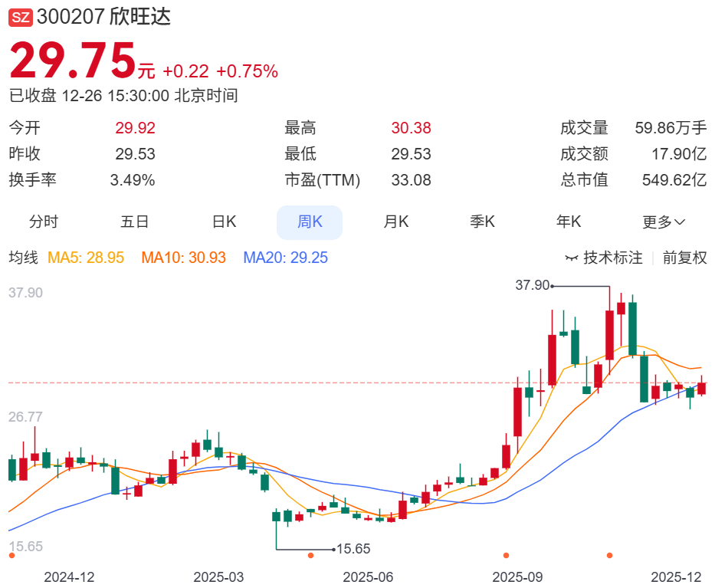The width and height of the screenshot is (715, 588).
Task: Toggle the MA20: 29.25 indicator label
Action: point(285,258)
